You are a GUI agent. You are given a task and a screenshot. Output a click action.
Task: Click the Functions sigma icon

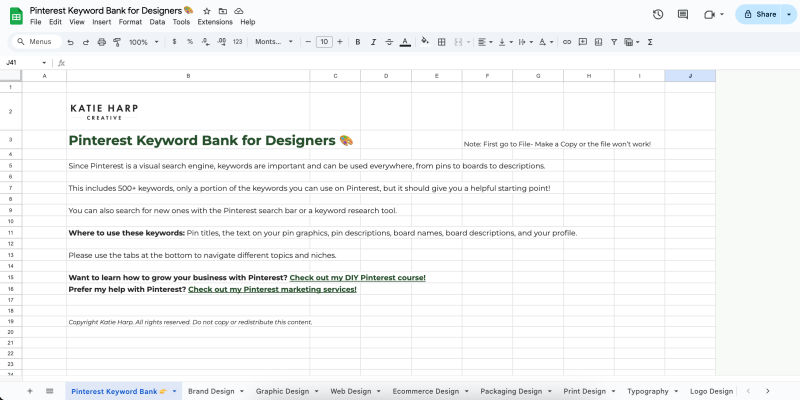(650, 42)
